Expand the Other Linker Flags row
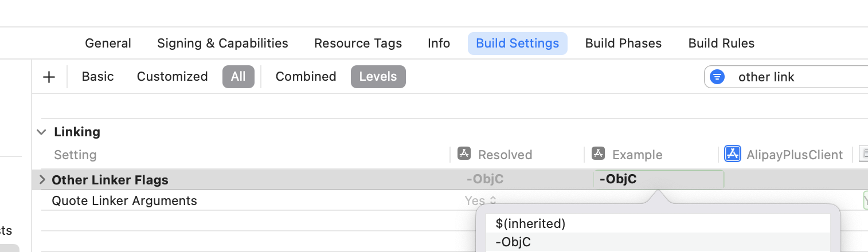 41,180
